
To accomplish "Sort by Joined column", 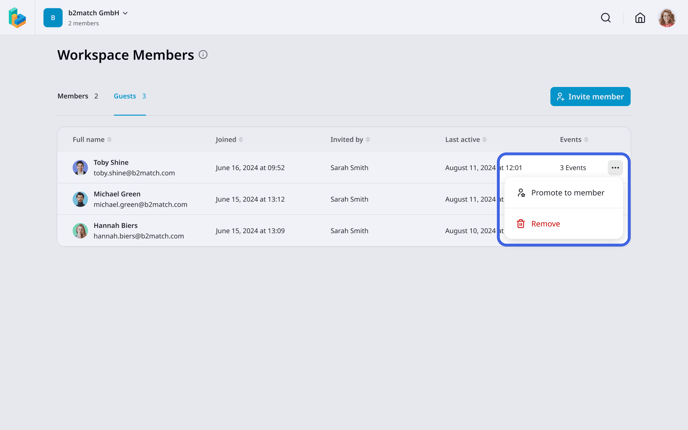I will coord(229,140).
